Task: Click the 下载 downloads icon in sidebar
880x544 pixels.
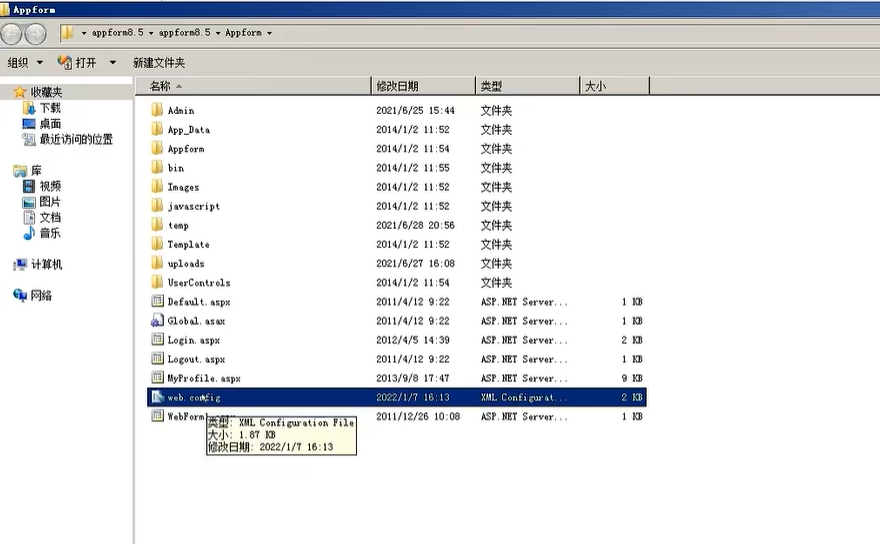Action: click(x=29, y=108)
